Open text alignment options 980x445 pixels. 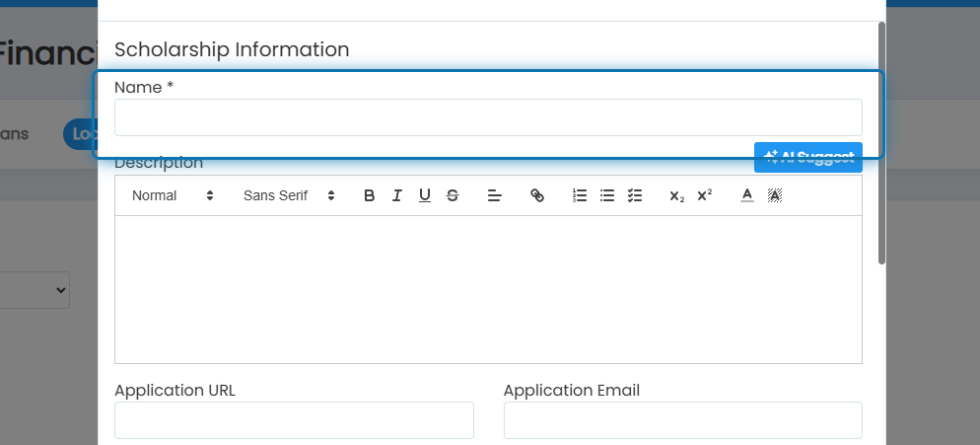494,196
